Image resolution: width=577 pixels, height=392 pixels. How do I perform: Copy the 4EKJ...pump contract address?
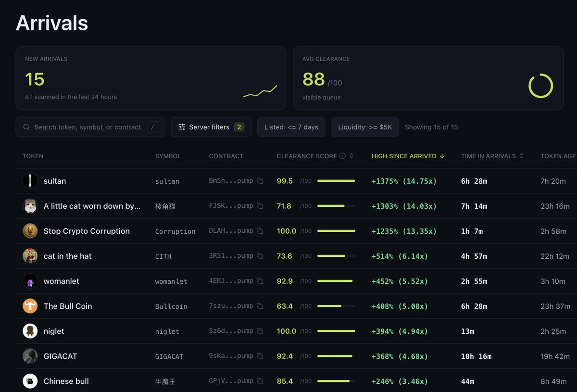click(x=260, y=281)
